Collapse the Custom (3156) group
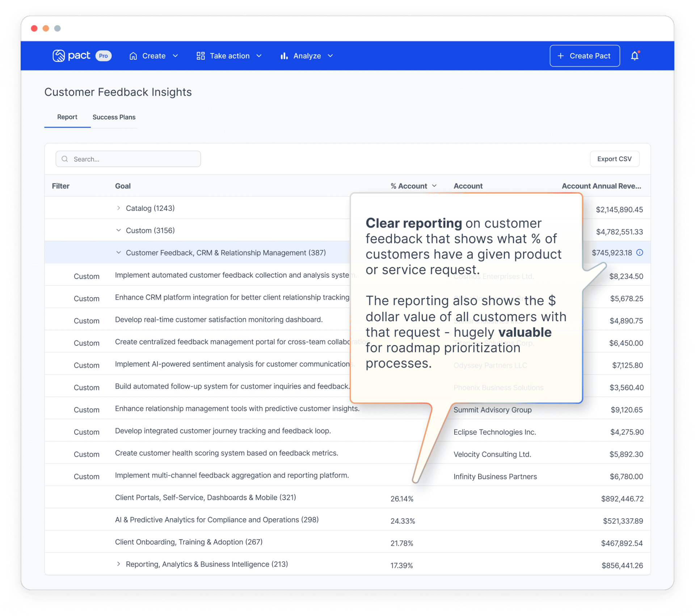The width and height of the screenshot is (695, 616). point(118,230)
